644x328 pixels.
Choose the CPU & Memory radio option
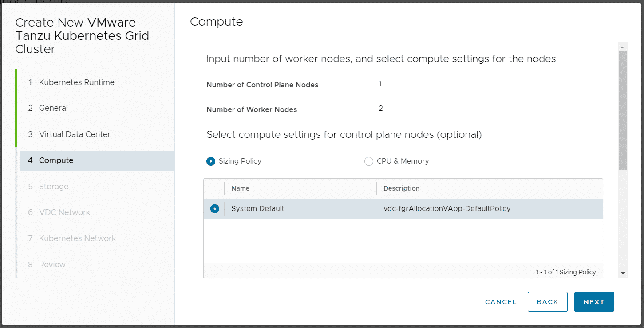coord(368,161)
